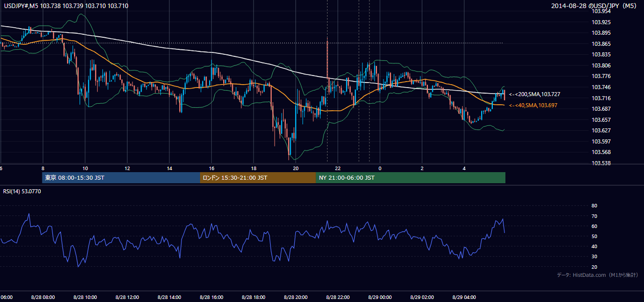
Task: Click hour label 12 under the price chart
Action: (127, 168)
